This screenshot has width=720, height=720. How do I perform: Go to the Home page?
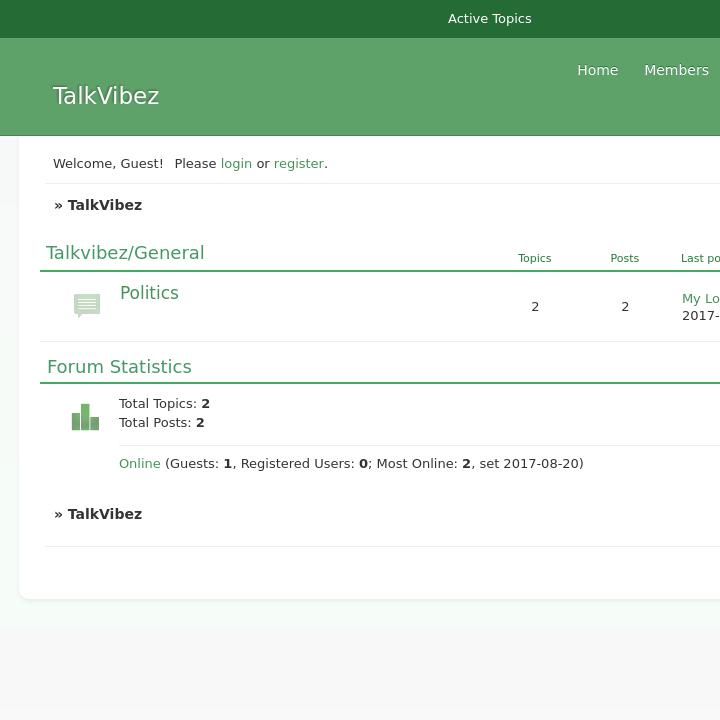click(597, 70)
